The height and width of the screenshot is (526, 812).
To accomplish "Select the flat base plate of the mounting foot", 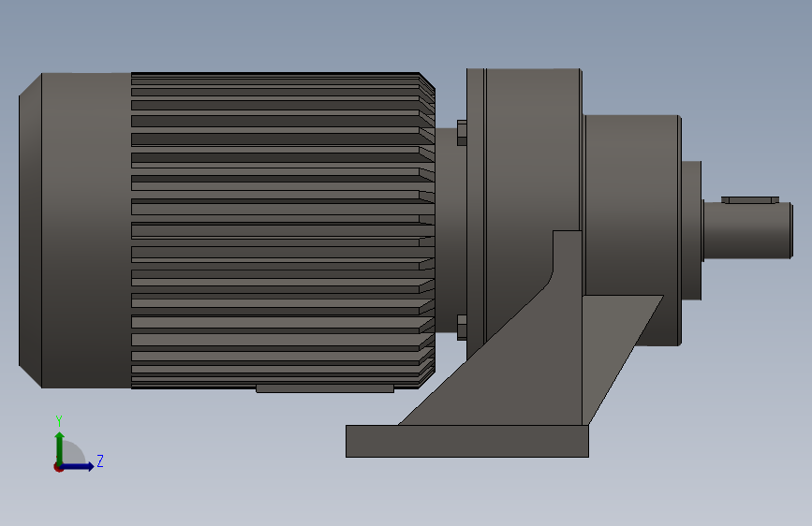I will tap(467, 441).
